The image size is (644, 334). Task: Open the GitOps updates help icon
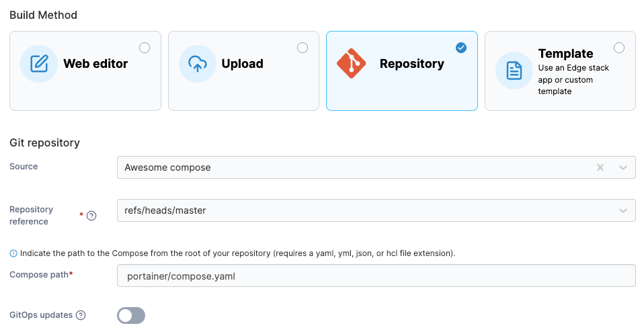click(81, 315)
